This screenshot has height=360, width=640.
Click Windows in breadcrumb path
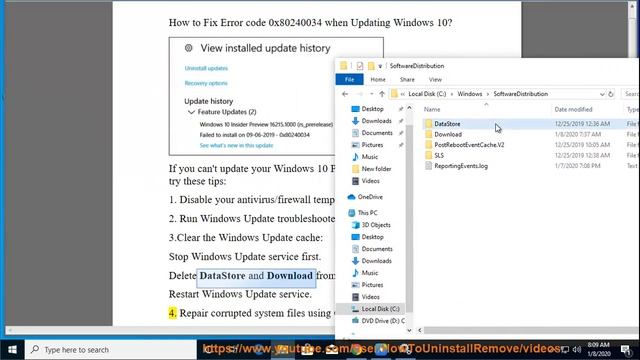coord(469,94)
